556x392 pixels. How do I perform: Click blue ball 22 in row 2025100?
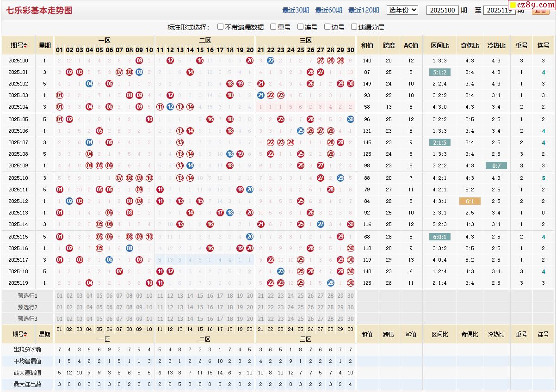271,61
